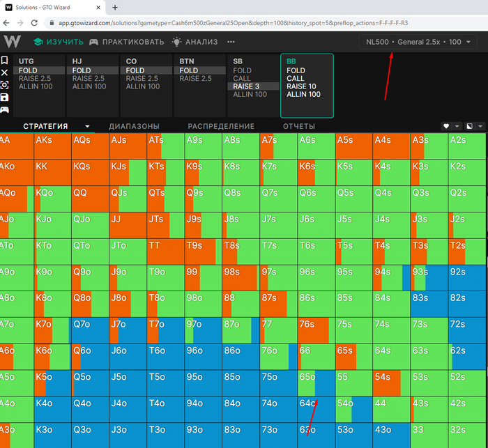Viewport: 488px width, 448px height.
Task: Click the 64o hand cell
Action: [x=317, y=409]
